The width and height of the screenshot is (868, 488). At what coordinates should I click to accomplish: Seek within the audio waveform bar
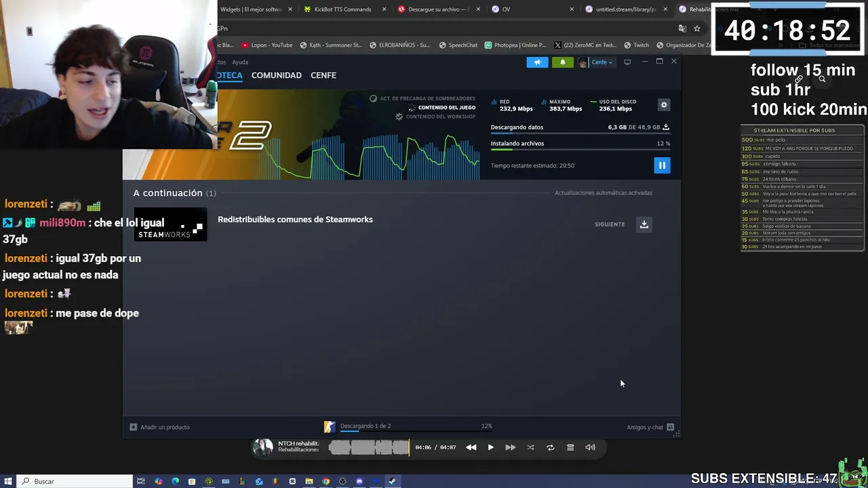pos(369,447)
